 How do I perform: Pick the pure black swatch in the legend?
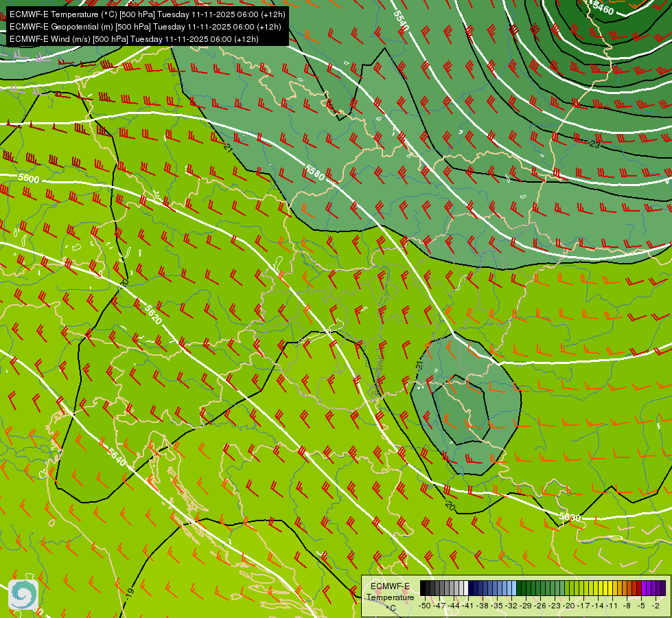click(423, 588)
